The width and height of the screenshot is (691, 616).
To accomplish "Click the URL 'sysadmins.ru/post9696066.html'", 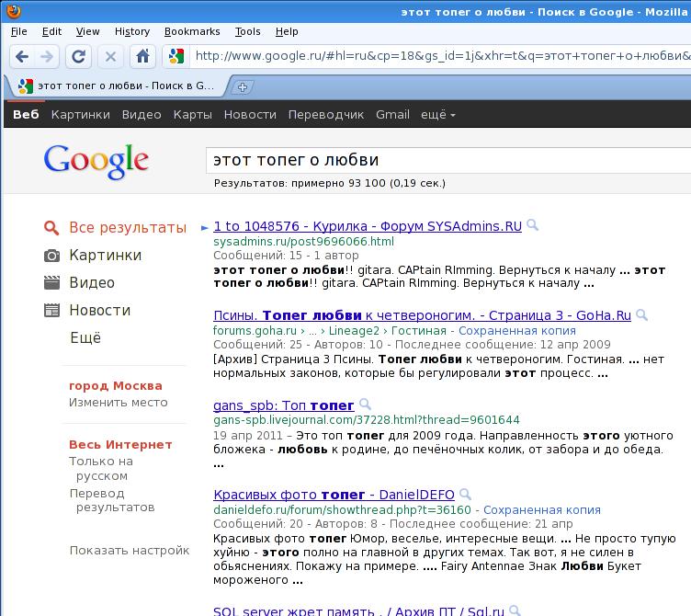I will pos(303,242).
